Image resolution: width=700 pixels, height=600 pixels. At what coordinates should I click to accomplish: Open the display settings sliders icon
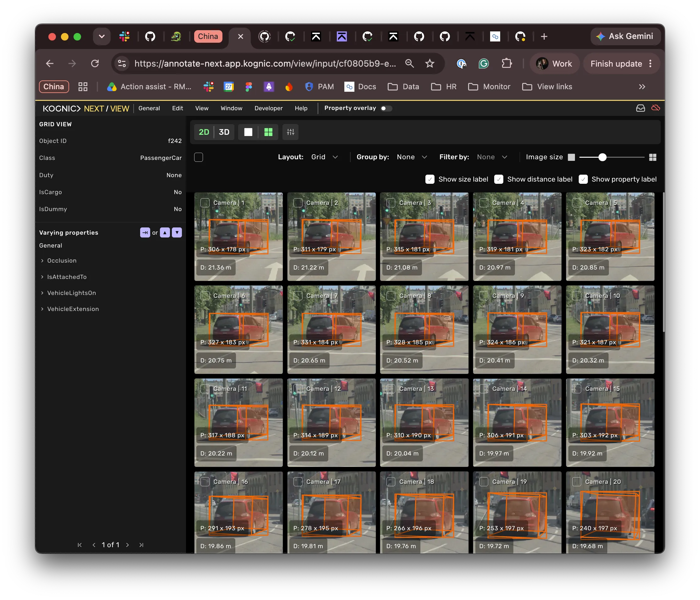291,132
